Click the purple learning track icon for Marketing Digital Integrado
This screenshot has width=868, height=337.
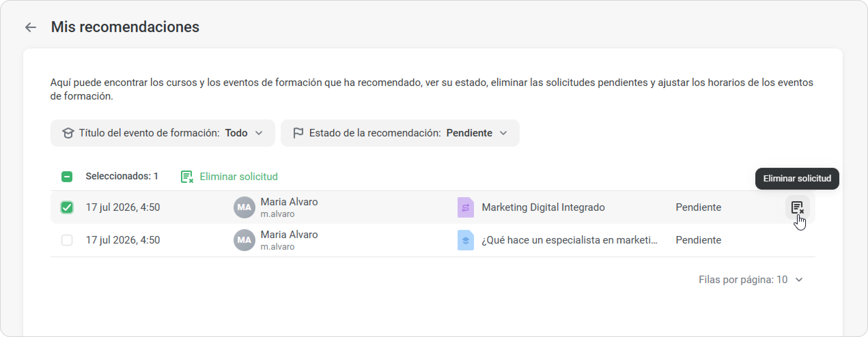(x=465, y=207)
